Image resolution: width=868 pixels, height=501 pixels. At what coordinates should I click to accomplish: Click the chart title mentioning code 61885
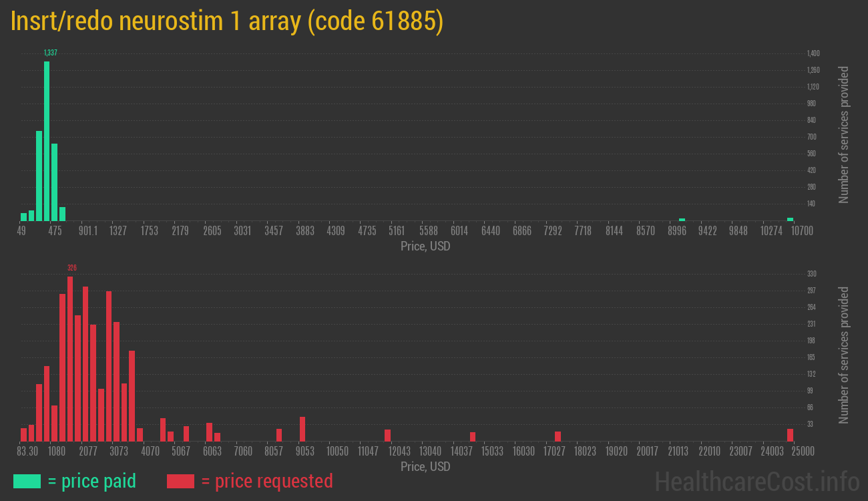click(227, 21)
